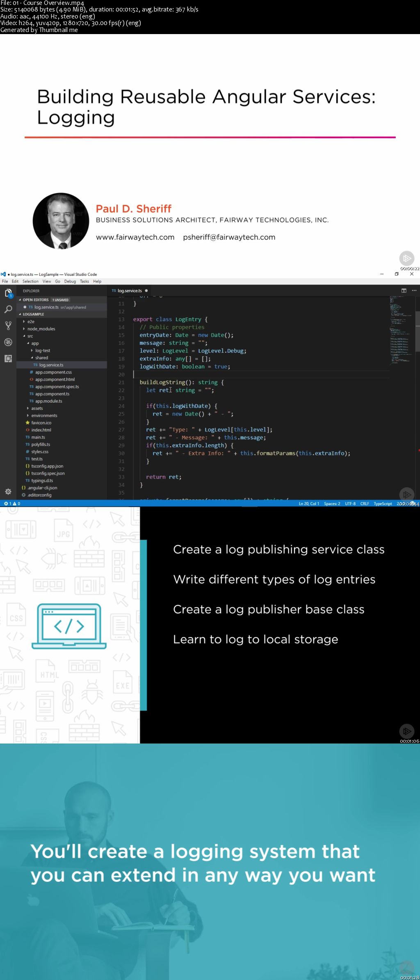The width and height of the screenshot is (420, 980).
Task: Collapse the shared folder
Action: tap(32, 358)
